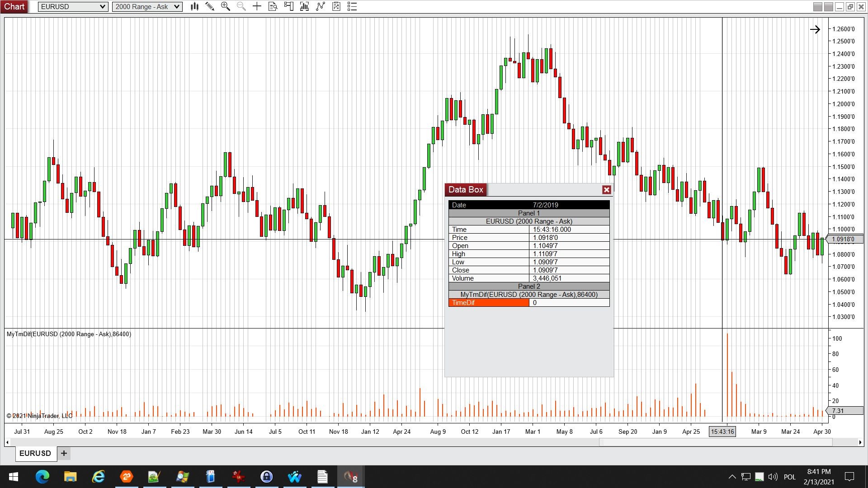Click the scroll-to-latest arrow on the chart

(x=815, y=30)
